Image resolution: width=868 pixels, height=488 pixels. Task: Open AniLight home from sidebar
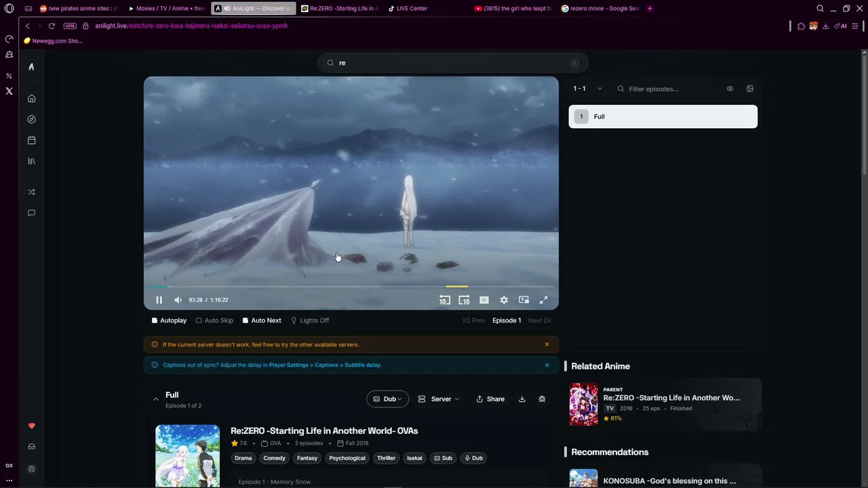[x=31, y=98]
